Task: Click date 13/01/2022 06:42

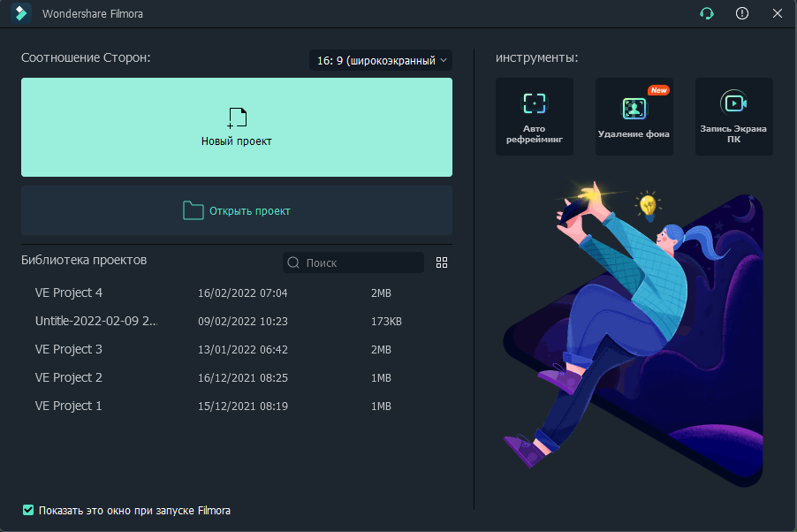Action: pos(242,349)
